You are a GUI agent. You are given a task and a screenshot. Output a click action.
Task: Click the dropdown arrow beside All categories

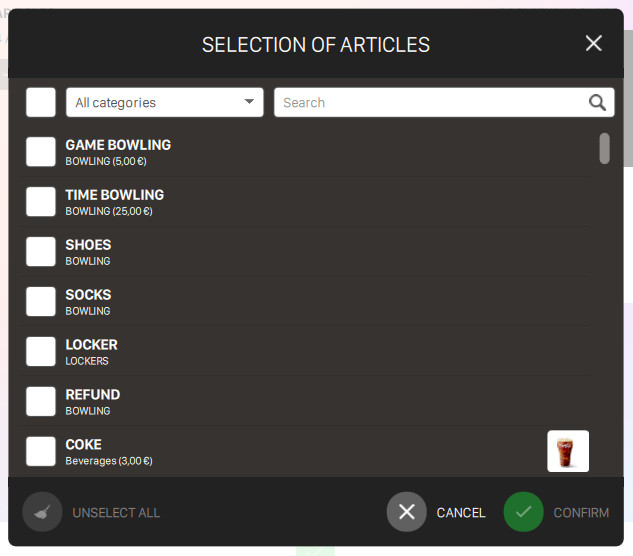coord(249,102)
